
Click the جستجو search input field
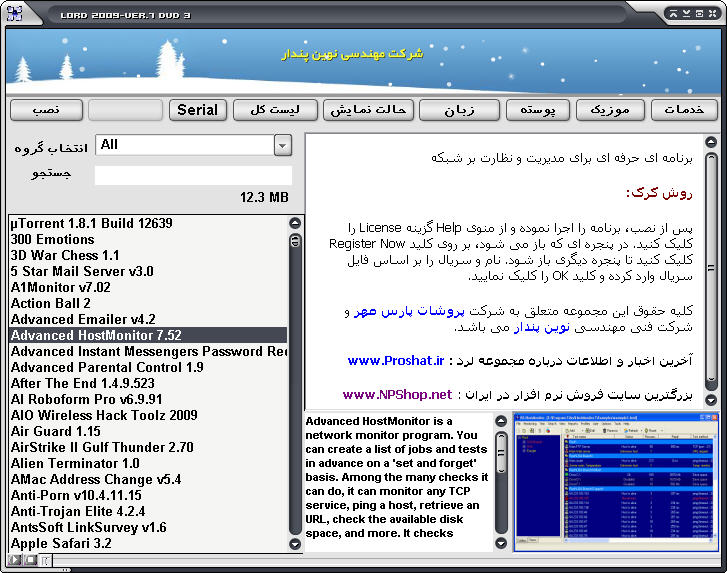click(x=193, y=175)
